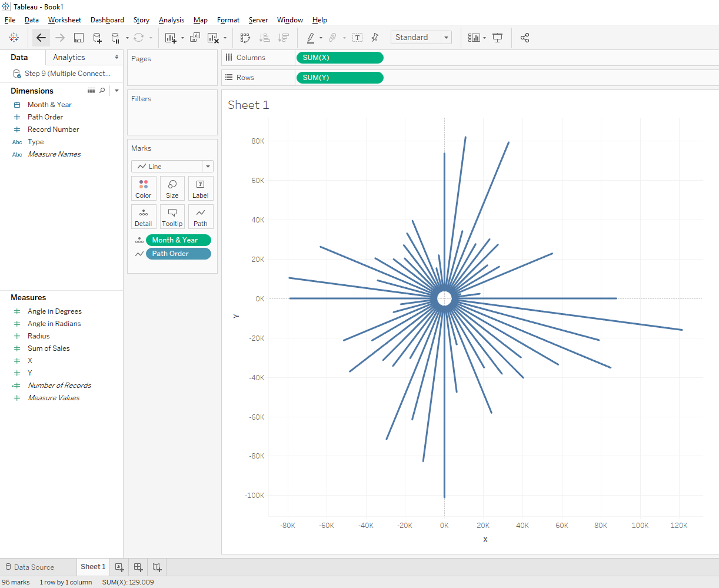
Task: Click the Undo back arrow in toolbar
Action: 41,38
